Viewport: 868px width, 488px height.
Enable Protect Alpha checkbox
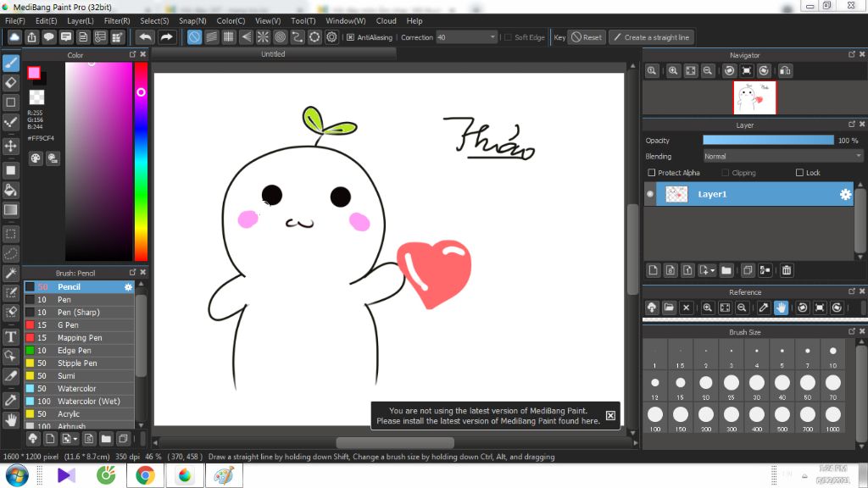pyautogui.click(x=652, y=173)
